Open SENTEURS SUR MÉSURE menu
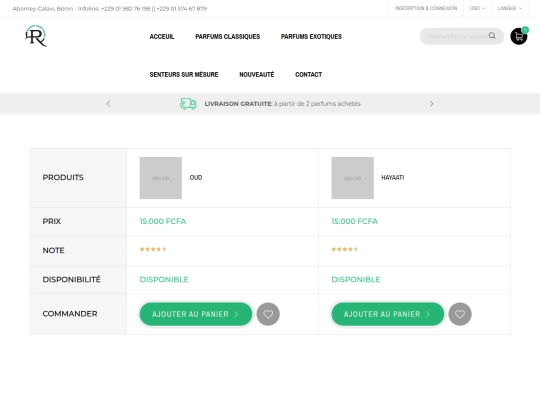 pyautogui.click(x=184, y=74)
